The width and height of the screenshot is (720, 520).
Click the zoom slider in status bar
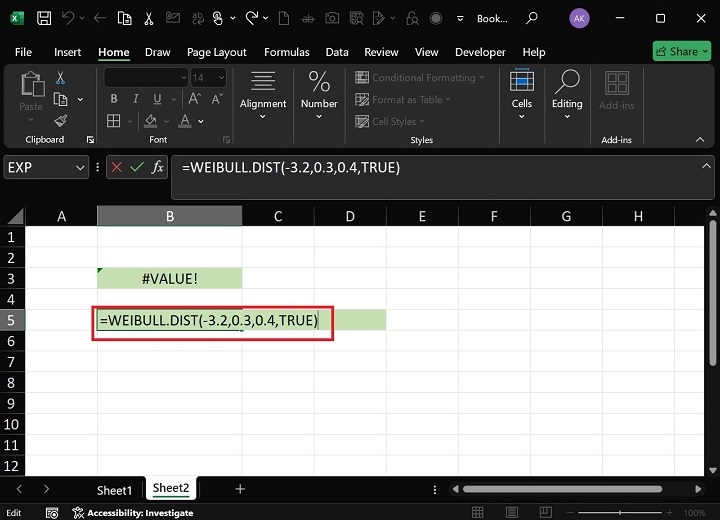(x=619, y=513)
